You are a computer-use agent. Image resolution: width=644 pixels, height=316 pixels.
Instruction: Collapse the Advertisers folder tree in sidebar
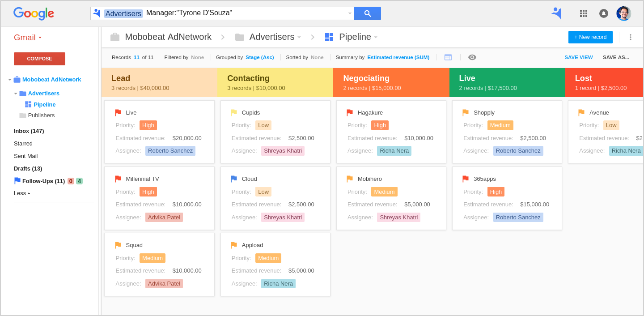pyautogui.click(x=16, y=94)
